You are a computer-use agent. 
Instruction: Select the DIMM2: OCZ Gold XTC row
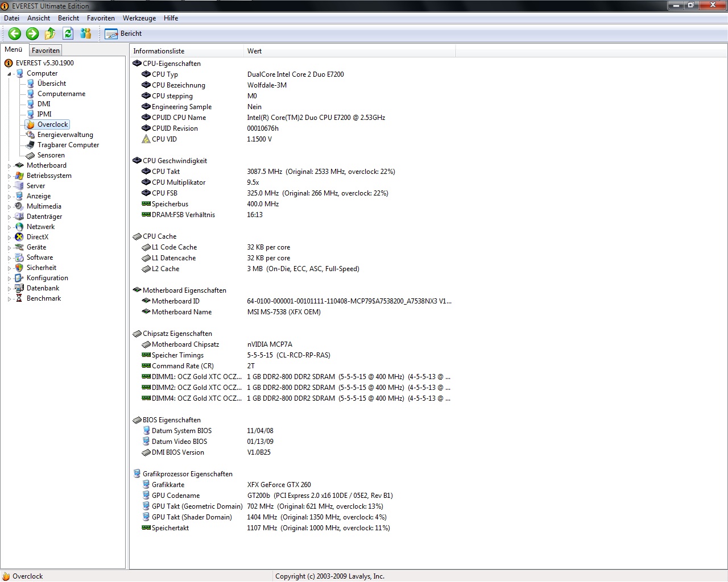pyautogui.click(x=292, y=388)
